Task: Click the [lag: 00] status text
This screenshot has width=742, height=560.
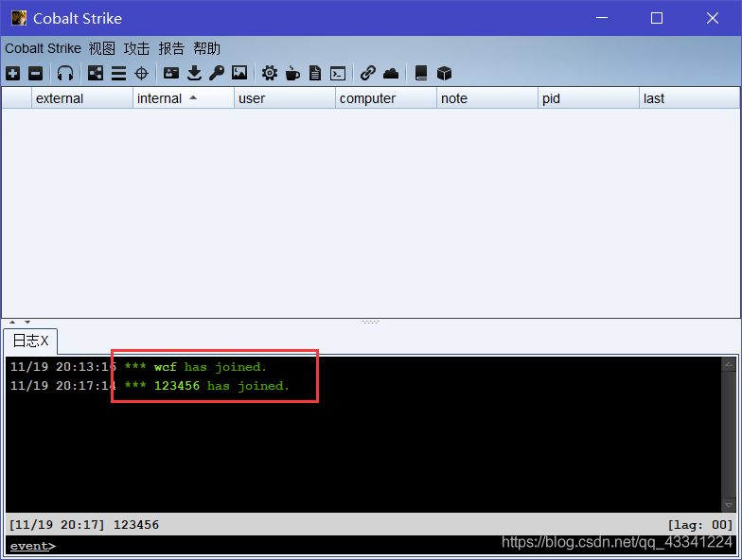Action: pyautogui.click(x=700, y=525)
